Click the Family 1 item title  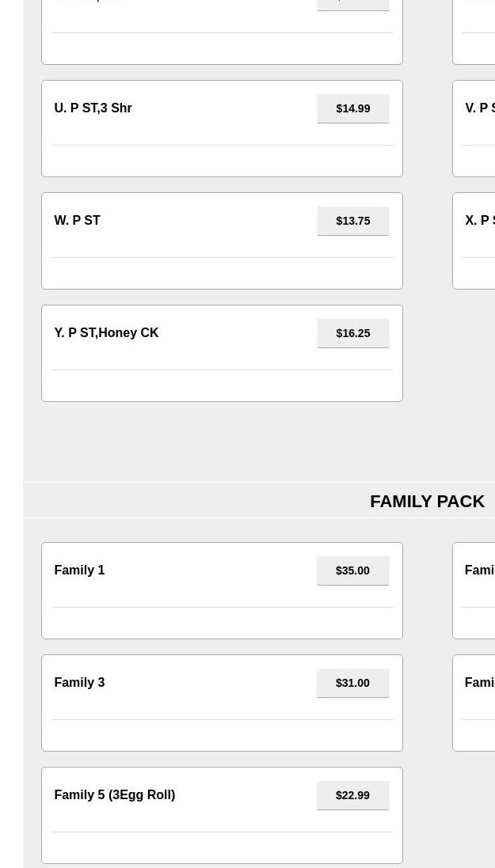(79, 570)
